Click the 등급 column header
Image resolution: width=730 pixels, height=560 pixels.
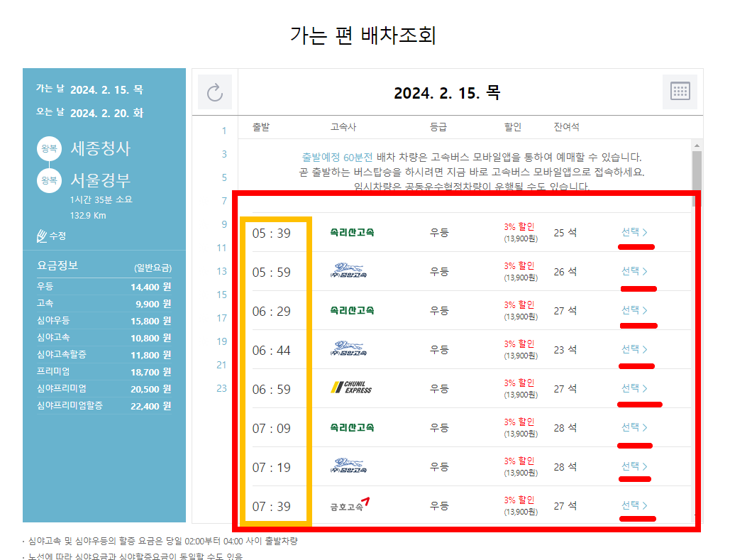tap(438, 127)
